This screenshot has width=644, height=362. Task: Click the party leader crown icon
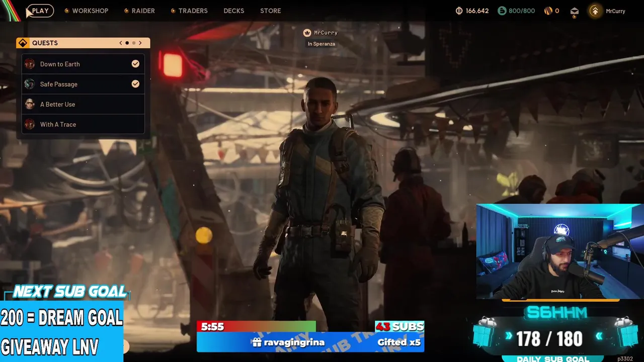coord(307,33)
